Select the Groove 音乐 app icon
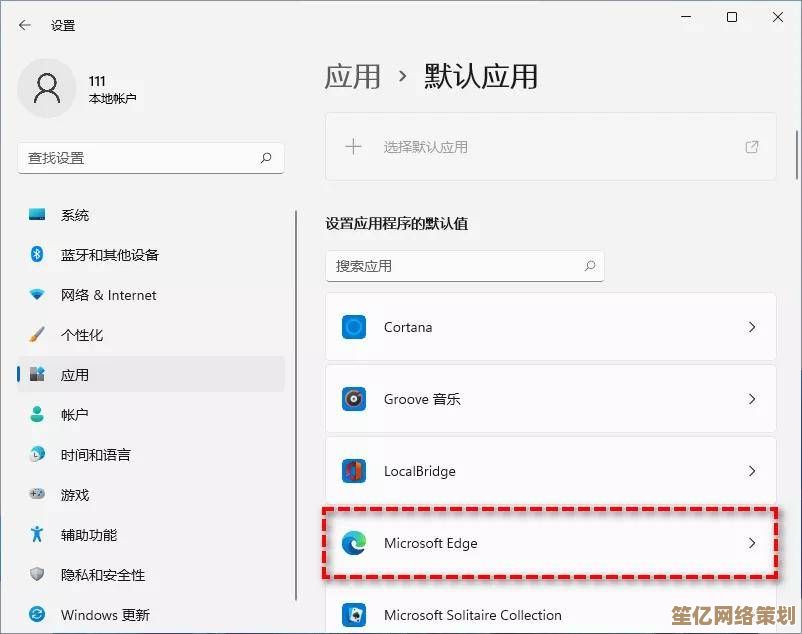This screenshot has width=802, height=634. click(x=354, y=399)
